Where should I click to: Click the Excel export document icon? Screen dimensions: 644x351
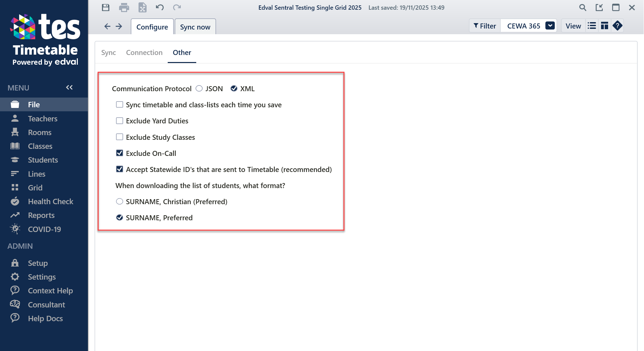143,7
